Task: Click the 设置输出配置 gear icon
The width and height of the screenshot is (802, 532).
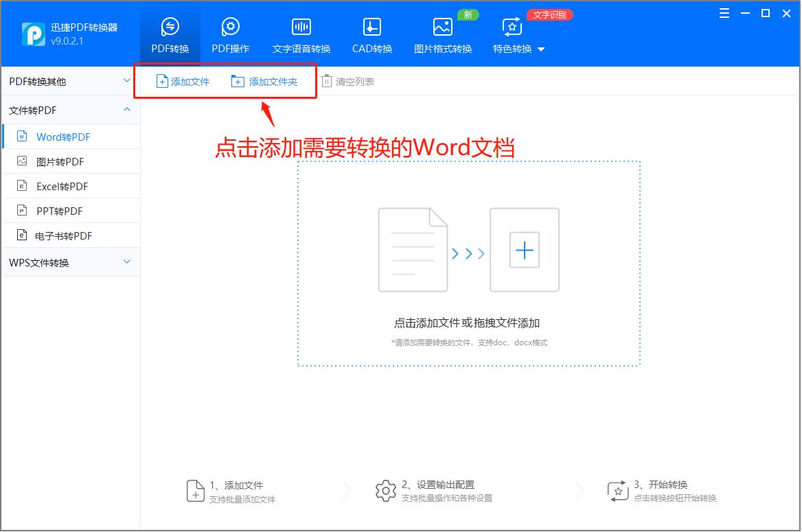Action: 385,490
